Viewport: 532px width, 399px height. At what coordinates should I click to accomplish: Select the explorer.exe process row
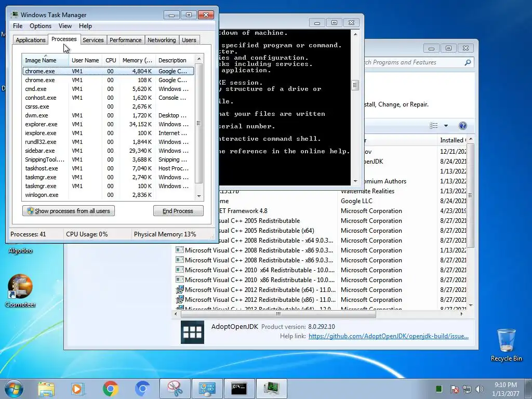tap(108, 124)
